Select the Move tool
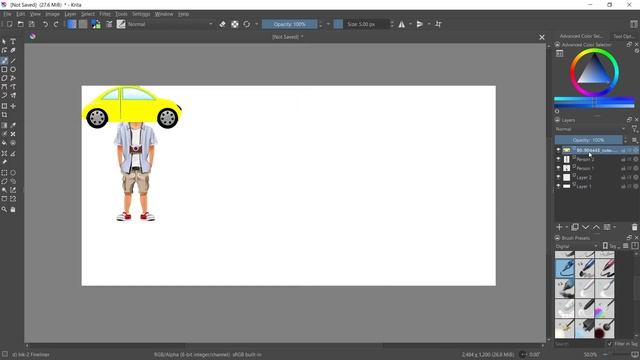640x360 pixels. (13, 106)
